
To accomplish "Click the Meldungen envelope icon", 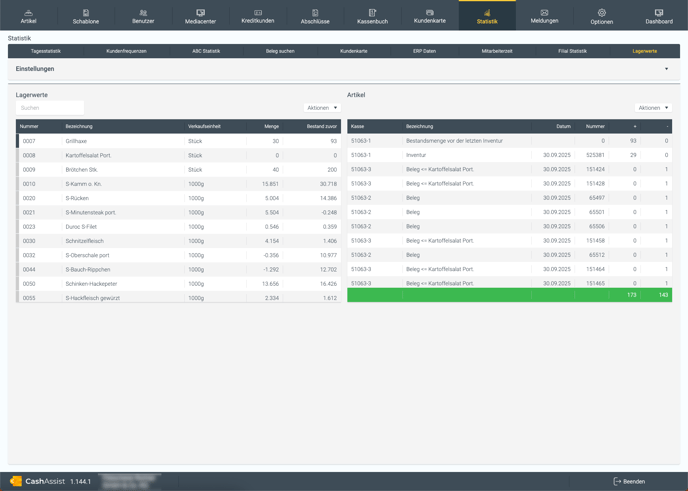I will (x=544, y=13).
